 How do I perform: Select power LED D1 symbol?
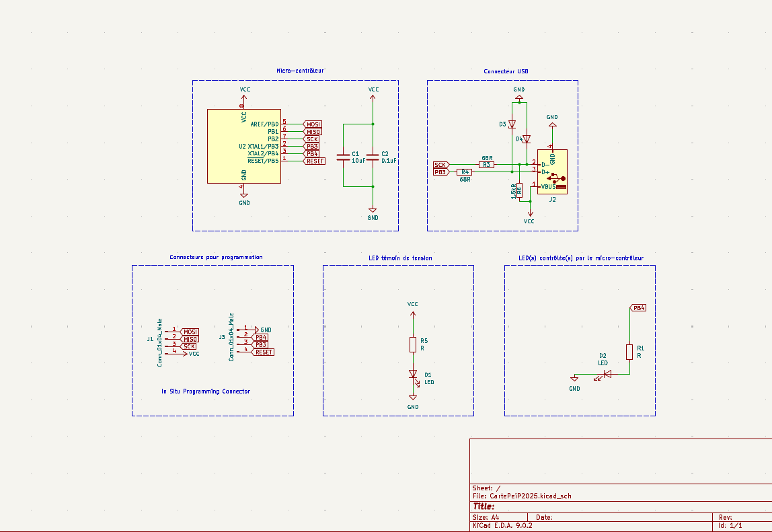coord(413,375)
